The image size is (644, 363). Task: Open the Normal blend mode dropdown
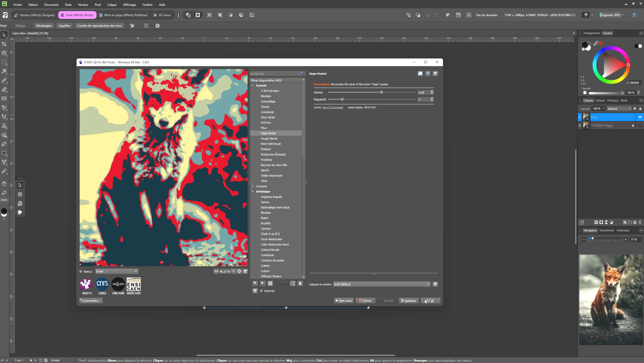tap(619, 109)
